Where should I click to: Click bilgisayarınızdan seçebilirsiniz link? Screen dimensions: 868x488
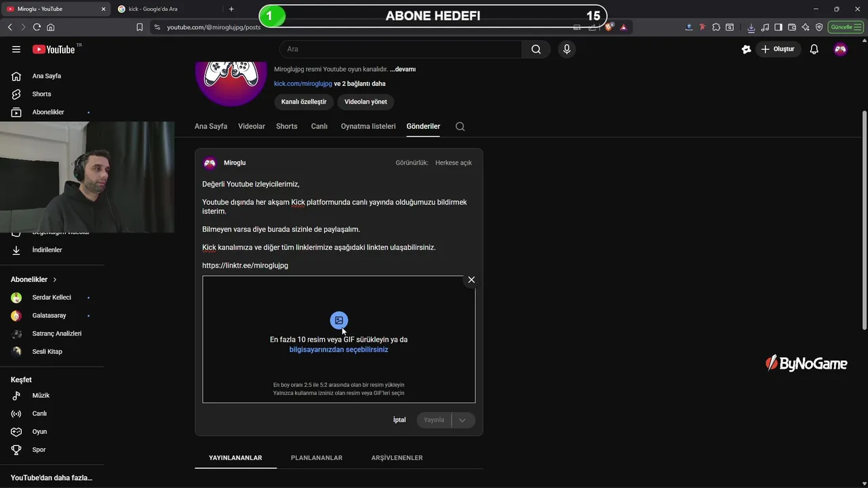pyautogui.click(x=338, y=350)
